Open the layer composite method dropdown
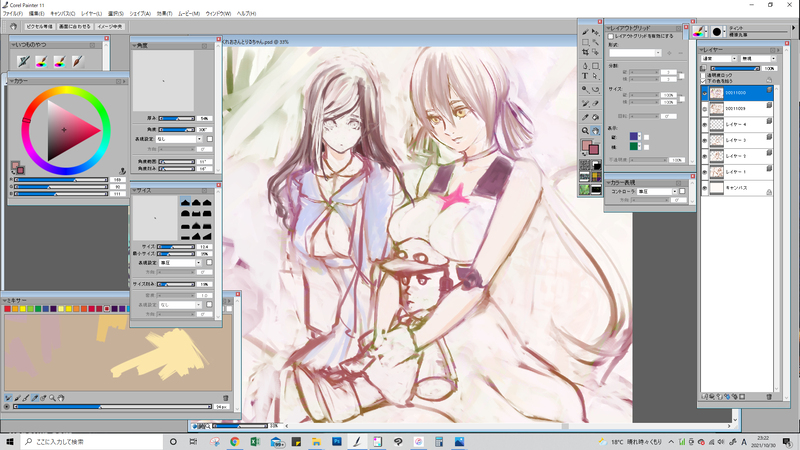Screen dimensions: 800x450 [x=719, y=59]
